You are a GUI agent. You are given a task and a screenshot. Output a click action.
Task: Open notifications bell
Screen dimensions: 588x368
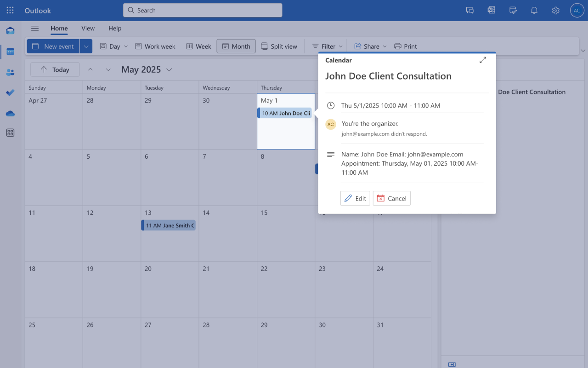(534, 10)
